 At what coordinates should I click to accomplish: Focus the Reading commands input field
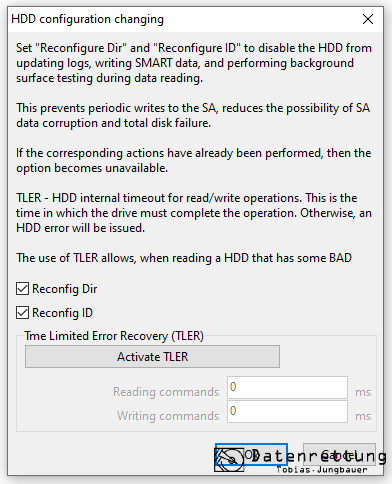[x=287, y=387]
